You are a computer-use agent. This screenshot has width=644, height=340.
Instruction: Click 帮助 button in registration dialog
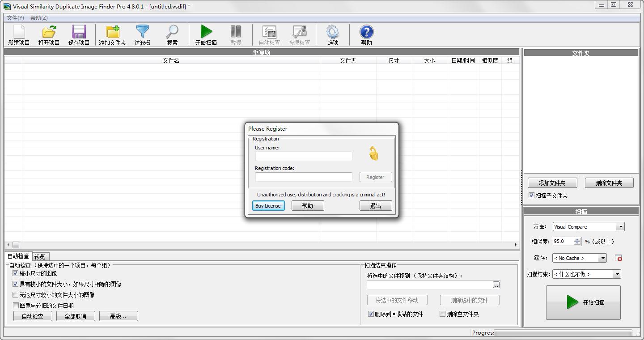[x=308, y=206]
